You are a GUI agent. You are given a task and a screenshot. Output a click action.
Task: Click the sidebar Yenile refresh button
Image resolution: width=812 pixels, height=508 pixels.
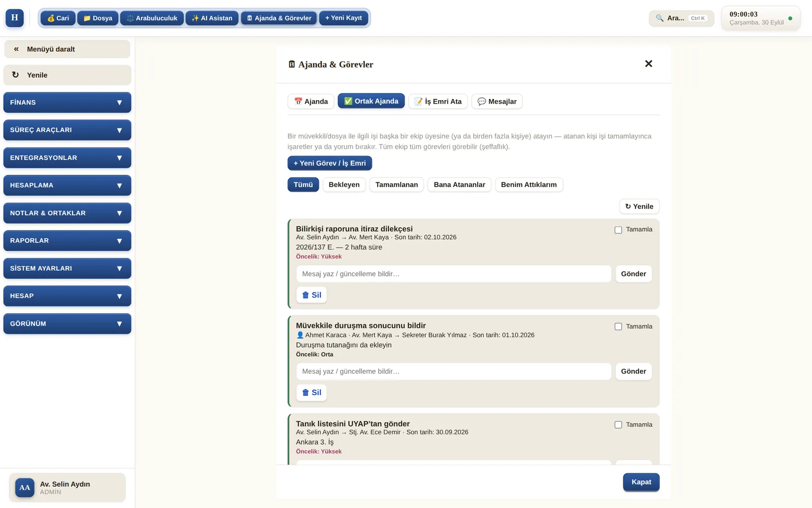[x=67, y=75]
